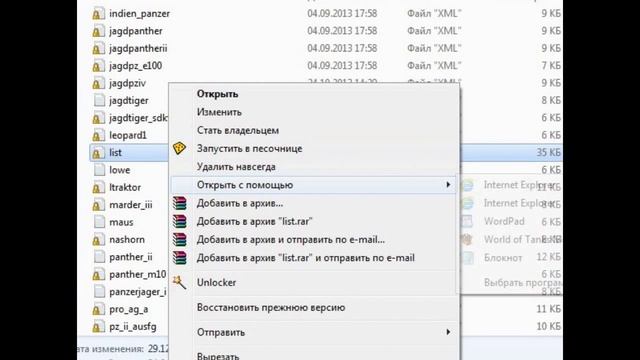Select the panther_m10 file name
The image size is (640, 360).
pos(138,274)
